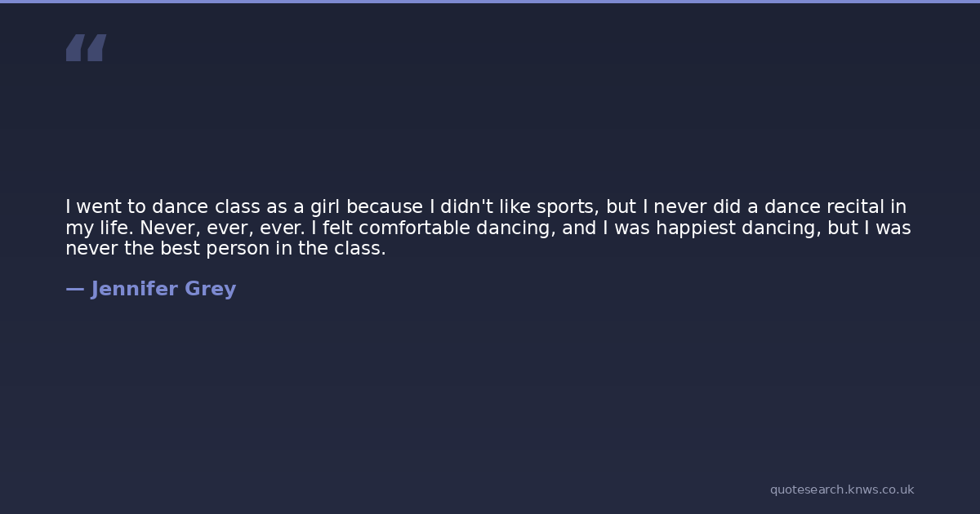
Task: Click the author name Jennifer Grey
Action: [163, 289]
